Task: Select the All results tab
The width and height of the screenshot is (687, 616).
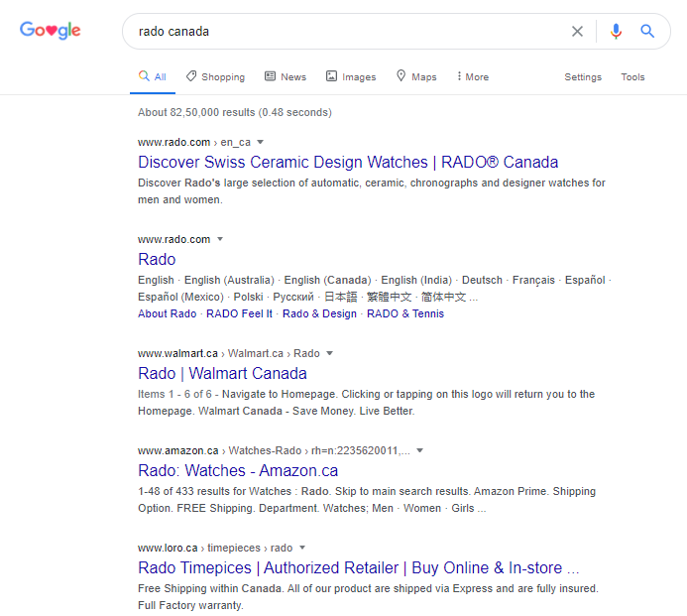Action: coord(153,76)
